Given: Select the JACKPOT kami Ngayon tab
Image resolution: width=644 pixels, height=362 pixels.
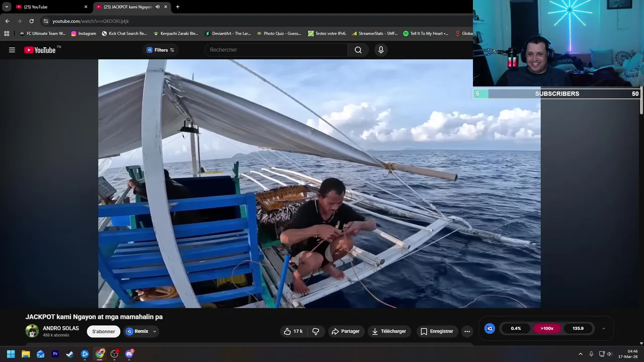Looking at the screenshot, I should (128, 7).
